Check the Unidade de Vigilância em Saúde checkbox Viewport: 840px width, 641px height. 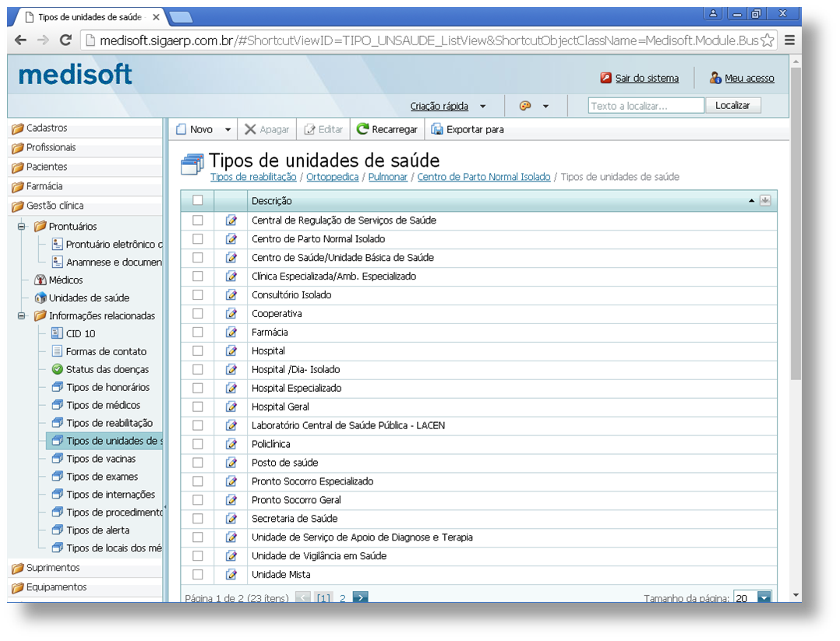point(198,556)
